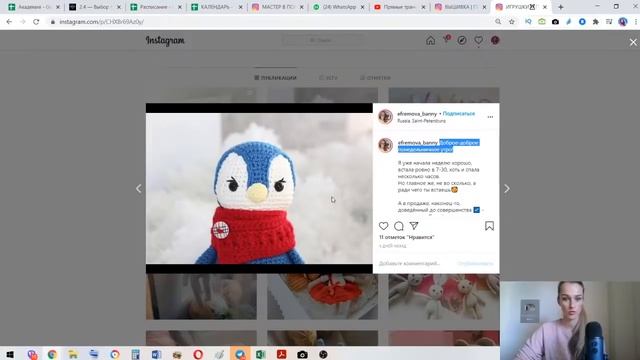Open the browser zoom magnifier icon
Viewport: 640px width, 360px height.
498,22
